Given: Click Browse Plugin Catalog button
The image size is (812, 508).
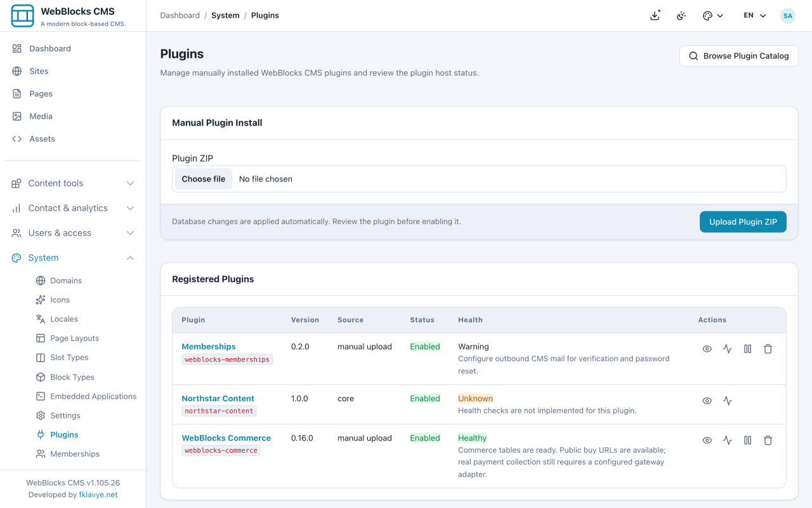Looking at the screenshot, I should (x=738, y=56).
